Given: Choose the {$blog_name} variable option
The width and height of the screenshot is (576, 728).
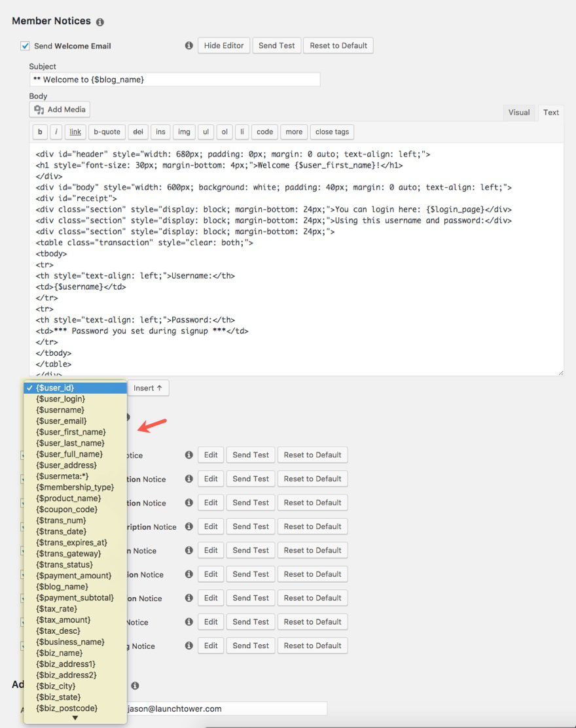Looking at the screenshot, I should [63, 587].
